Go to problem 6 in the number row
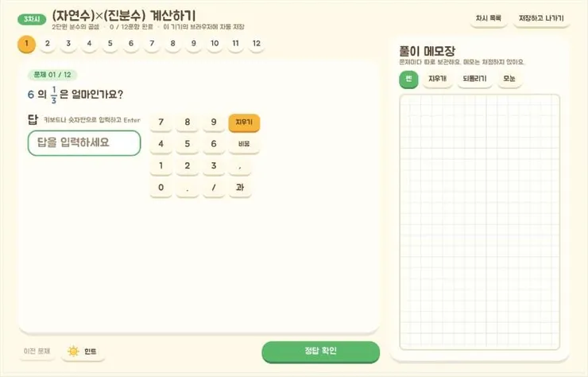588x377 pixels. pyautogui.click(x=131, y=44)
